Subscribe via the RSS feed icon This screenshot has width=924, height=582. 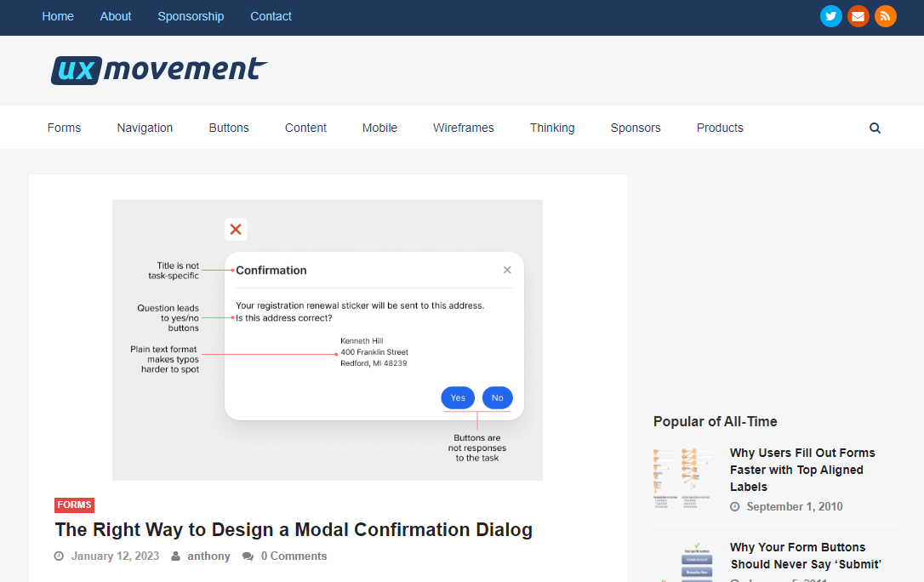point(886,15)
